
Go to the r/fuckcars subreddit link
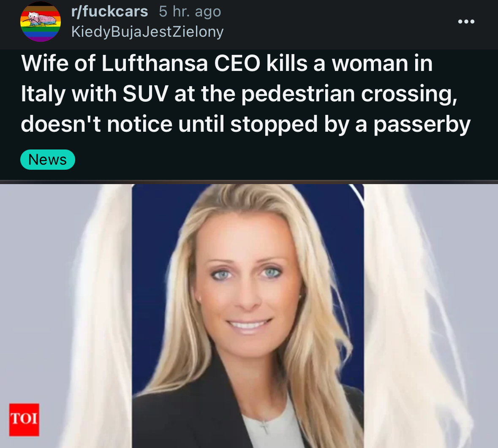point(109,11)
